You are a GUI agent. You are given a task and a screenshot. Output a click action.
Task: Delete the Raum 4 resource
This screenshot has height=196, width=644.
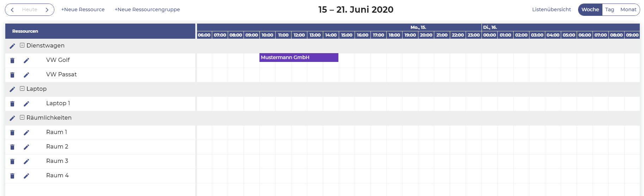pyautogui.click(x=12, y=176)
